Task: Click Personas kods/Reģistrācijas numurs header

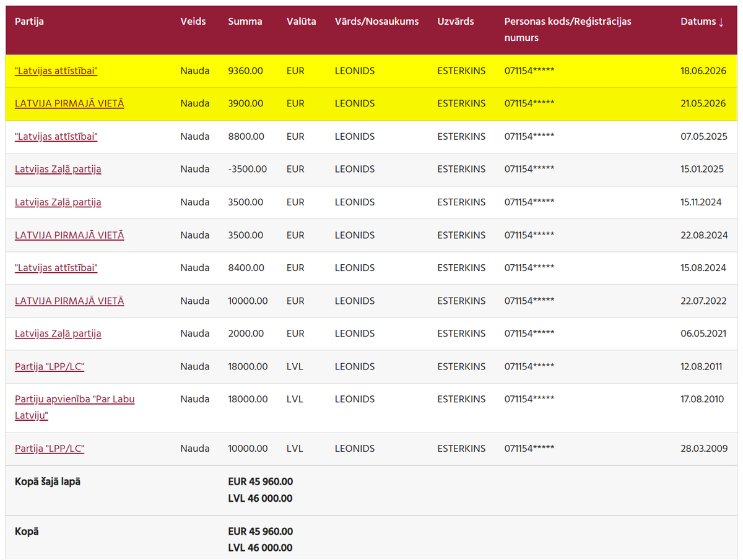Action: tap(568, 30)
